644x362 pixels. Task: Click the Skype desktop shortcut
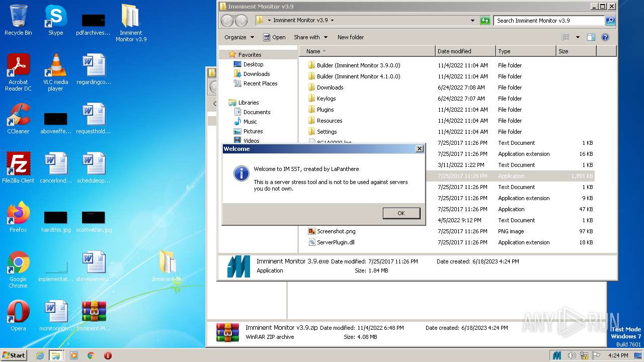pyautogui.click(x=56, y=20)
